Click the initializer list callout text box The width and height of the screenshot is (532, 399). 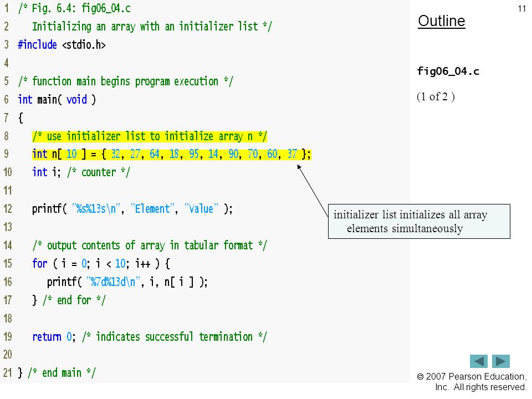419,221
